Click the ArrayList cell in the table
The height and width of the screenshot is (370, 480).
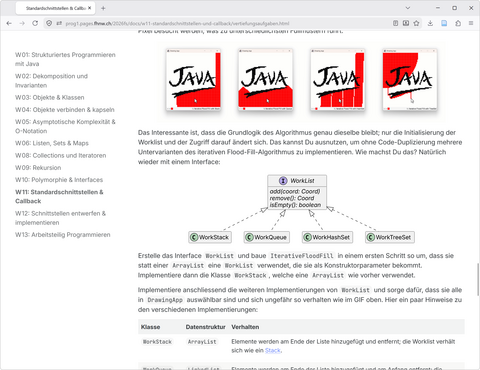coord(202,342)
